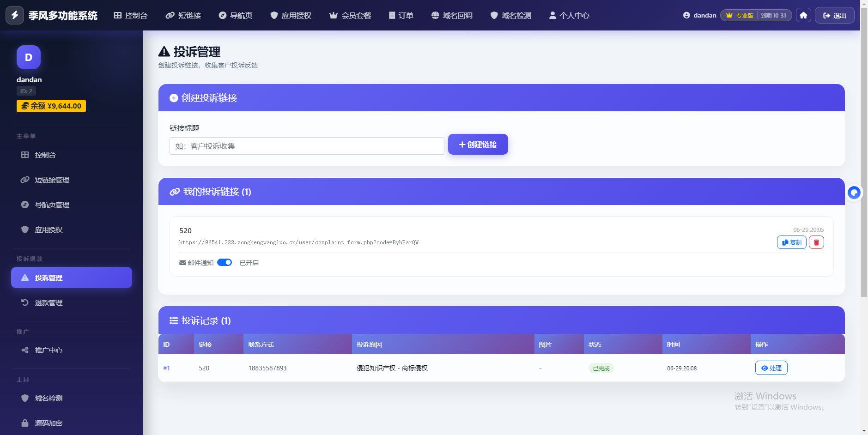The height and width of the screenshot is (435, 868).
Task: Click the 专业版 crown badge
Action: [x=740, y=15]
